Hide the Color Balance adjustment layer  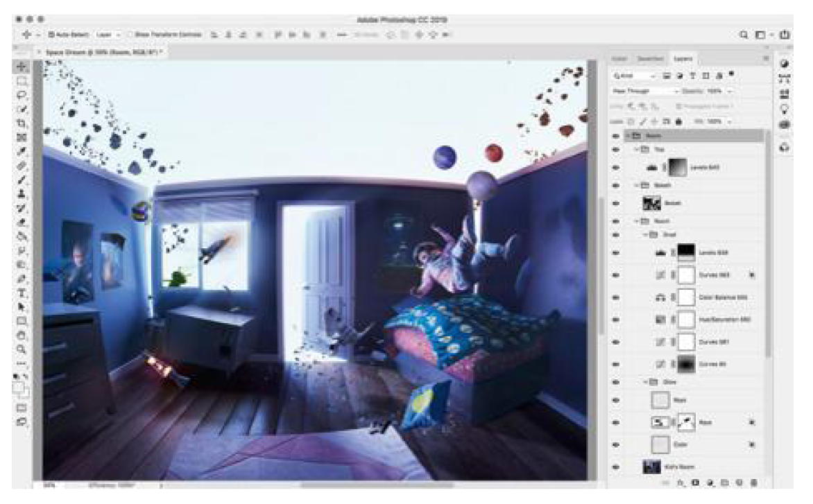[x=616, y=298]
